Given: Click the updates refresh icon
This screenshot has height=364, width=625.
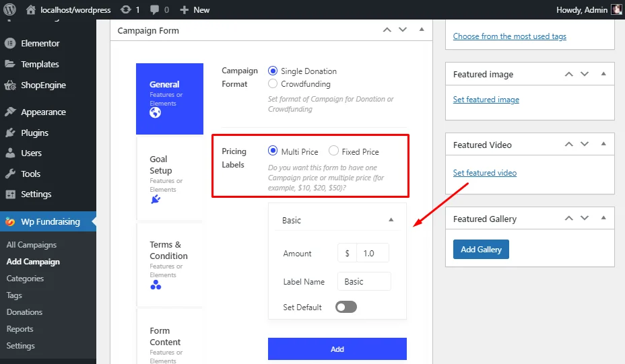Looking at the screenshot, I should point(125,9).
